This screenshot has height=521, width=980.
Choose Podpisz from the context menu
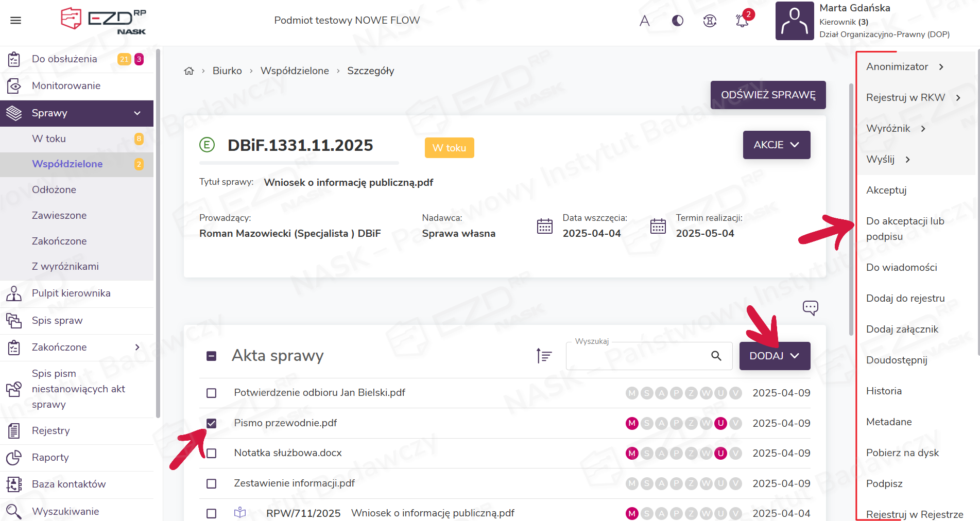click(x=884, y=483)
